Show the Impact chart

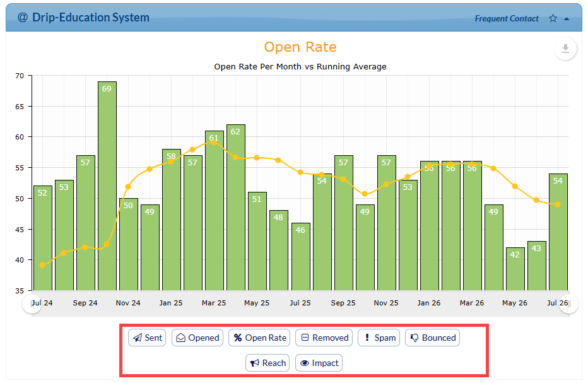[x=319, y=363]
